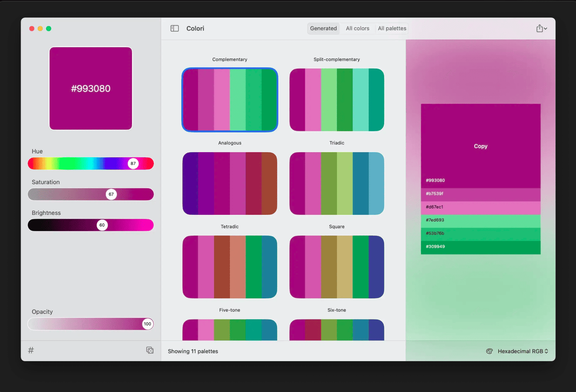Click the hash hex input icon

point(31,350)
